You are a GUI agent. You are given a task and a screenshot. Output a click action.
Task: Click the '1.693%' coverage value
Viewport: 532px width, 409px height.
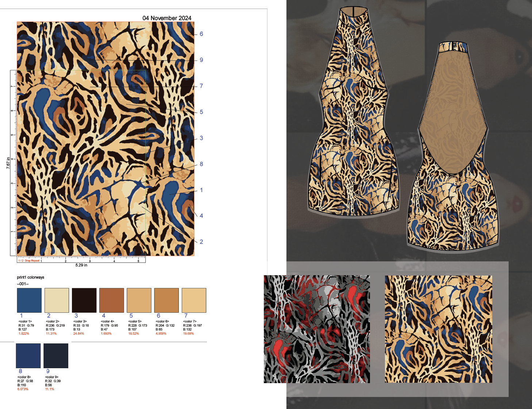pyautogui.click(x=106, y=334)
